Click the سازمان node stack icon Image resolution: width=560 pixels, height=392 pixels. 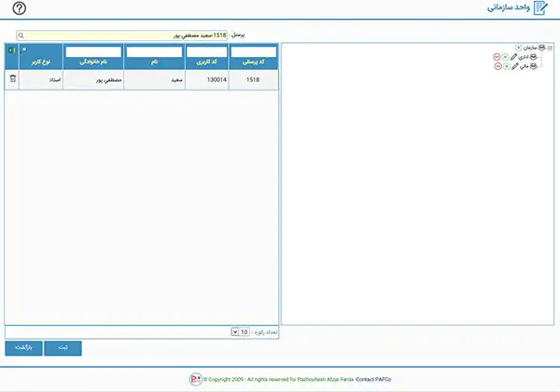click(541, 48)
